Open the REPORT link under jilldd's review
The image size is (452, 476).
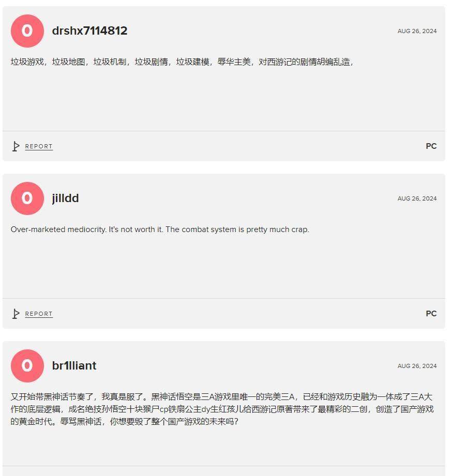pos(39,314)
